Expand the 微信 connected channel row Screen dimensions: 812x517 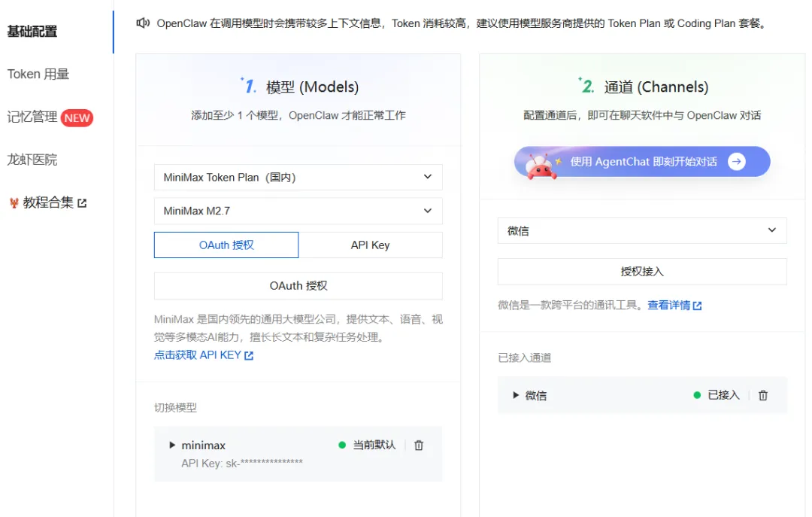pyautogui.click(x=516, y=395)
